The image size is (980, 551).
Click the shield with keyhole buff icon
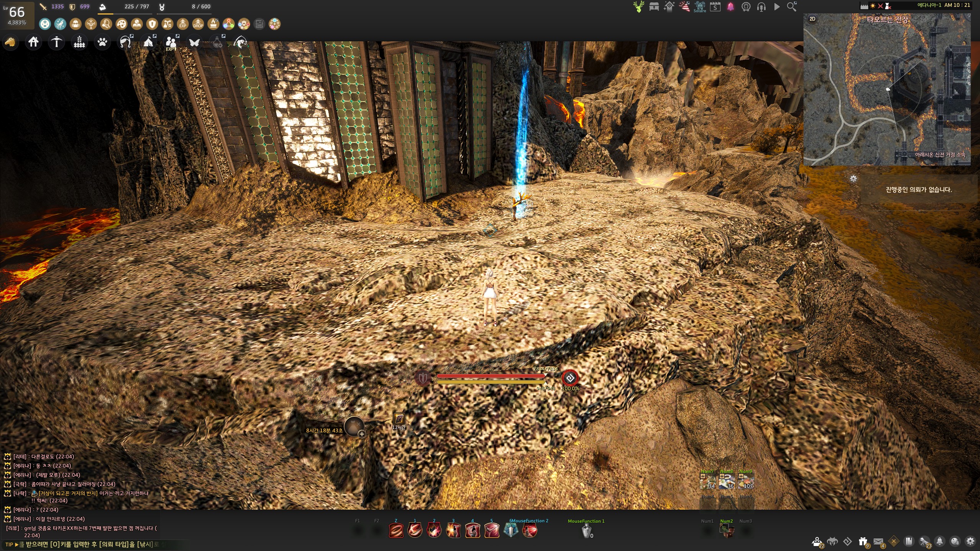click(x=152, y=24)
